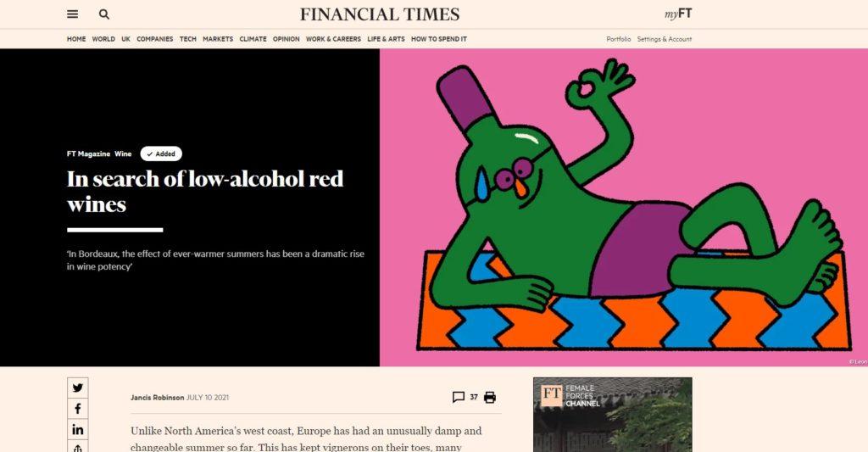The width and height of the screenshot is (868, 452).
Task: Open the comments speech bubble icon
Action: coord(459,397)
